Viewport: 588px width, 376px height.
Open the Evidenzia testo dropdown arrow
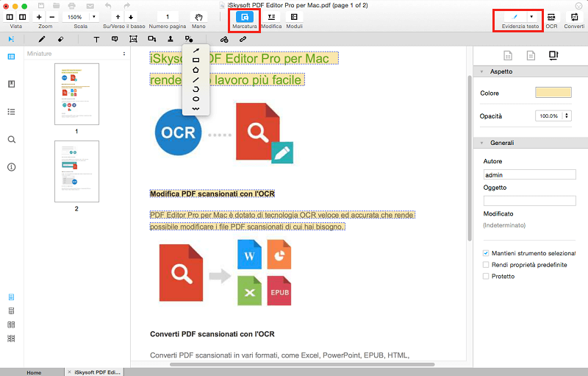(x=531, y=17)
